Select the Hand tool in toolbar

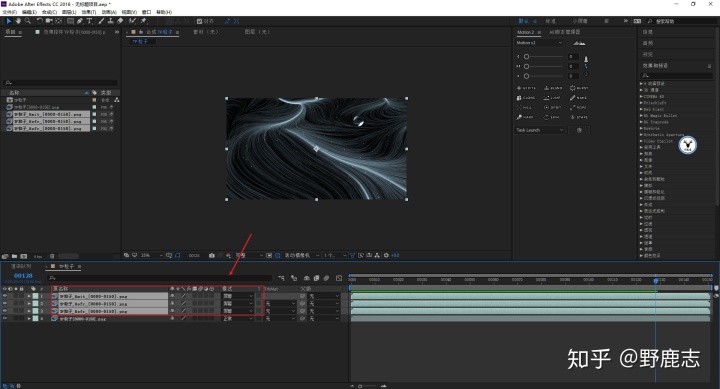18,21
